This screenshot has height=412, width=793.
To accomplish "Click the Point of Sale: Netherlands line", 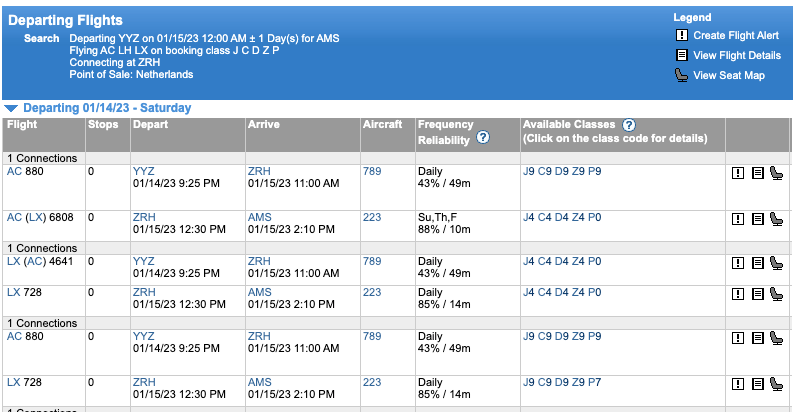I will [x=131, y=74].
